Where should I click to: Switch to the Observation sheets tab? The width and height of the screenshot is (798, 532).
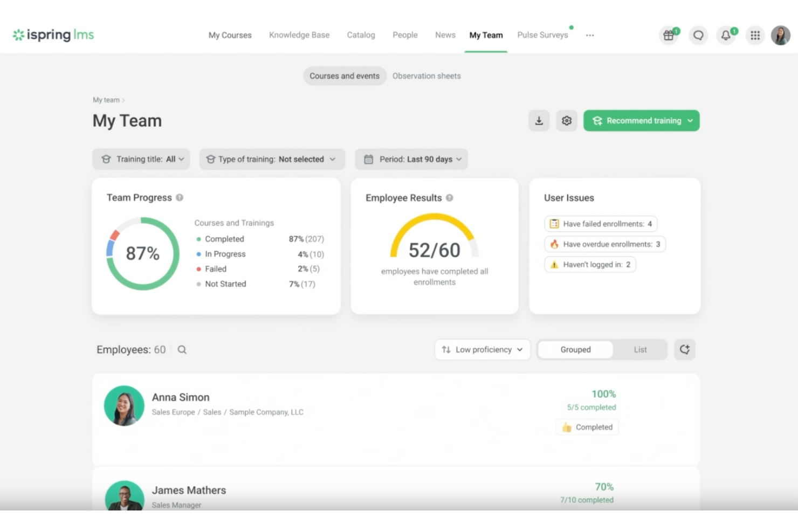pos(426,76)
